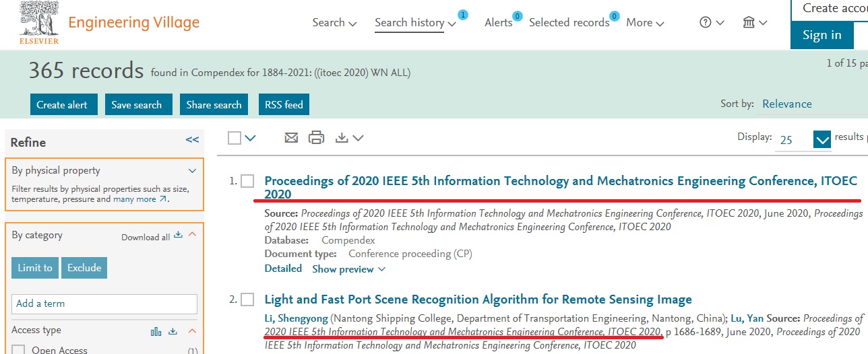Open the many more physical properties link

point(139,199)
